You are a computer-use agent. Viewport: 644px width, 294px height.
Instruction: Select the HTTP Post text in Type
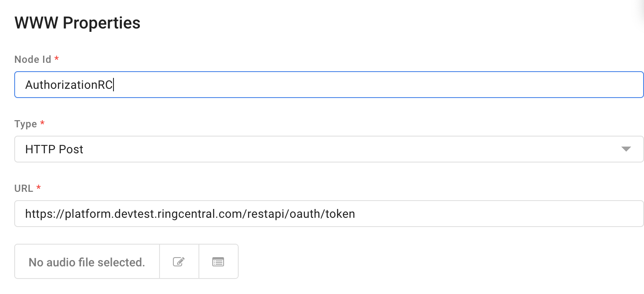54,150
